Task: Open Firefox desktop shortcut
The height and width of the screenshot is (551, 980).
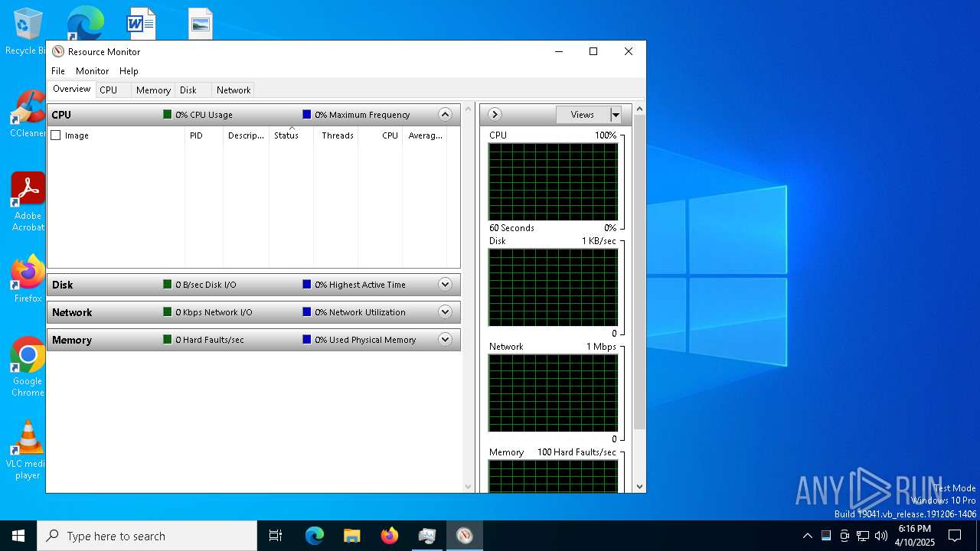Action: (28, 279)
